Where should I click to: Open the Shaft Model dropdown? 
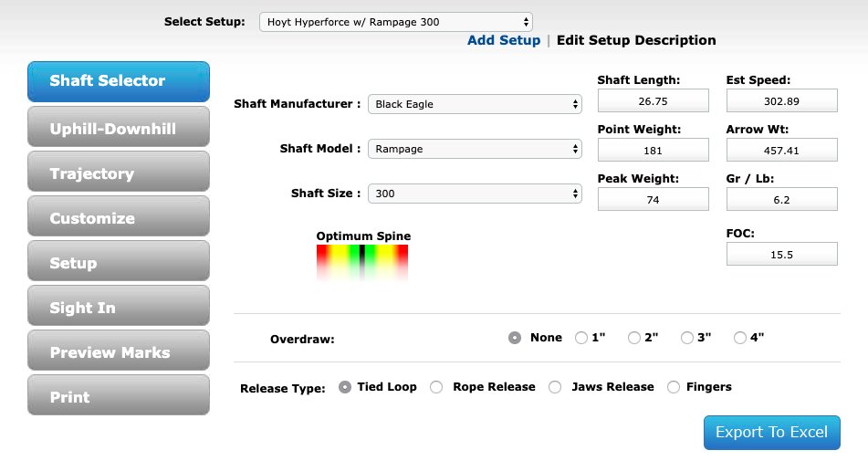coord(475,149)
